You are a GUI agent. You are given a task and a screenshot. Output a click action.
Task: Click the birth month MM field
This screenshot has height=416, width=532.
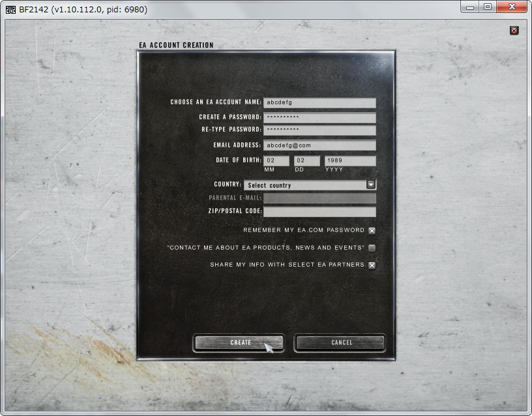(x=276, y=160)
